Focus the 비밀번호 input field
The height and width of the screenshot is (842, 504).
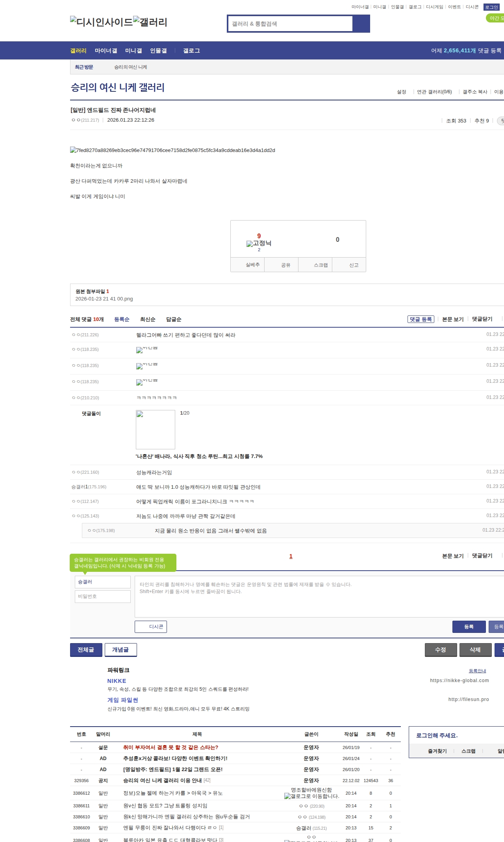pyautogui.click(x=103, y=596)
